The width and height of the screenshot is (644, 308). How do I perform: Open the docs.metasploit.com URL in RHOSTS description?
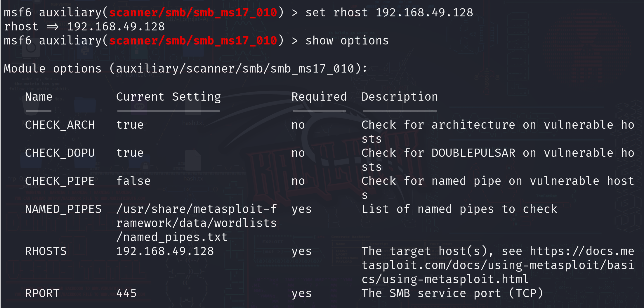point(498,265)
